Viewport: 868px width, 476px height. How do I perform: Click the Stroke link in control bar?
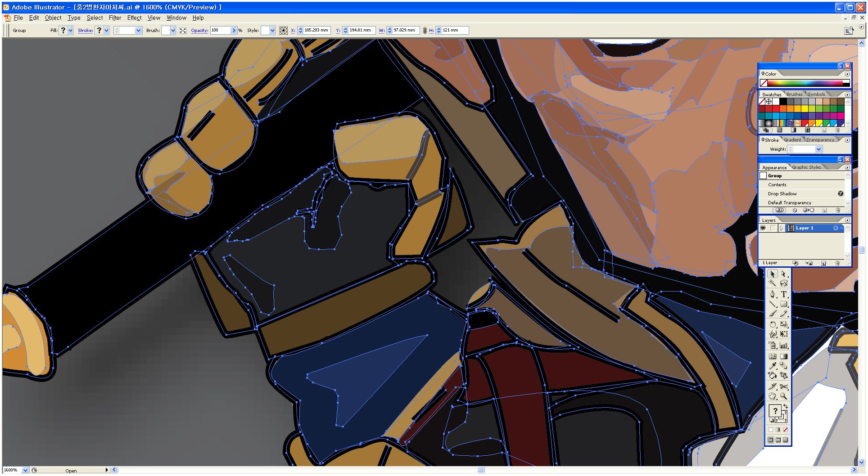click(x=85, y=31)
